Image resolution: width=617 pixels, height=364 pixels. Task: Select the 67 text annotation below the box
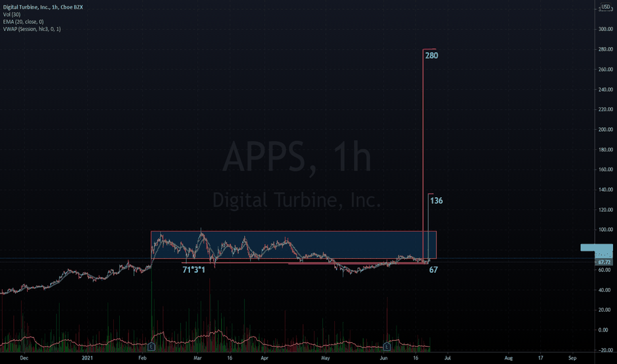point(433,270)
